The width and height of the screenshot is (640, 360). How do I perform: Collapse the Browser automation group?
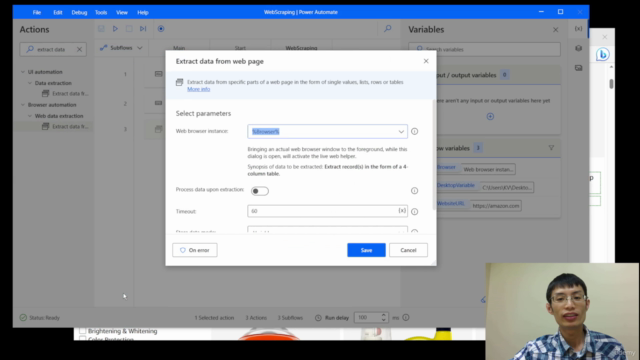(x=23, y=104)
